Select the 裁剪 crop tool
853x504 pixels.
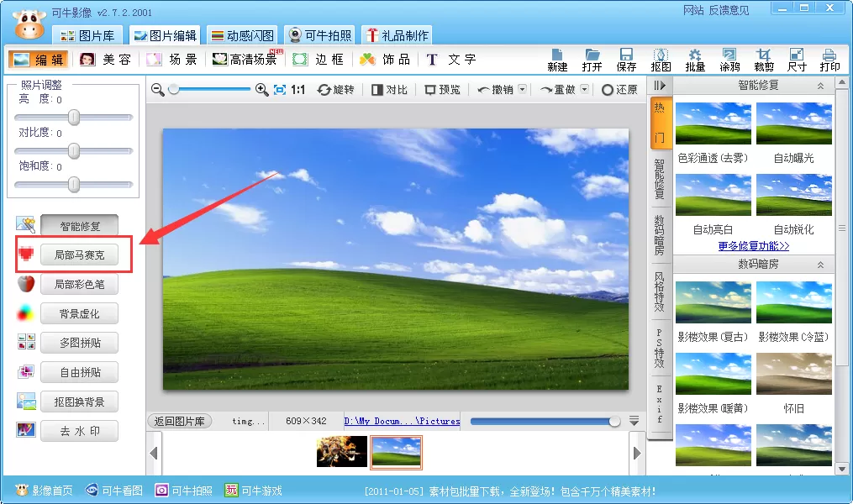point(764,60)
